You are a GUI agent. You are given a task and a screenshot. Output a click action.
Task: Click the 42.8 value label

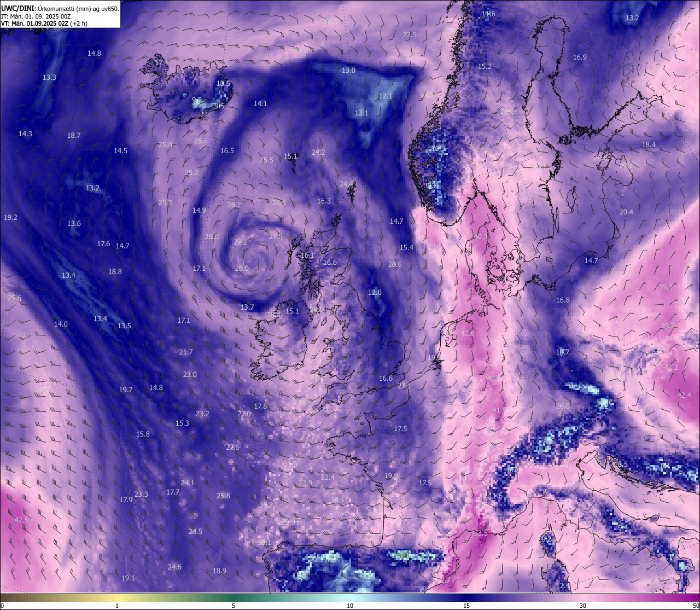click(x=468, y=333)
